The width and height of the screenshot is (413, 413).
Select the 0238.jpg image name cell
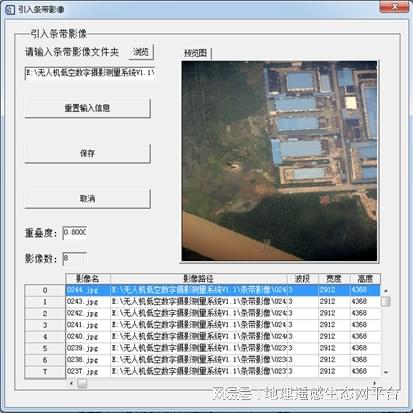click(x=88, y=360)
